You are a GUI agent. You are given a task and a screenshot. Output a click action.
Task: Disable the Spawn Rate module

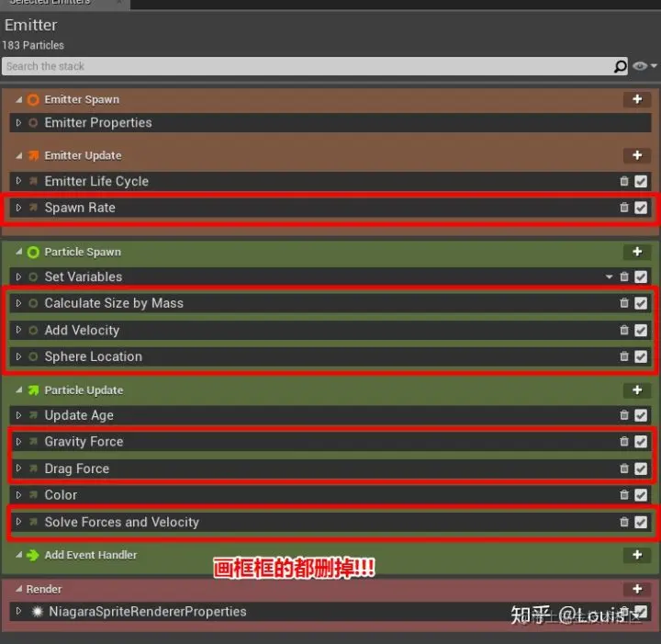pos(641,208)
